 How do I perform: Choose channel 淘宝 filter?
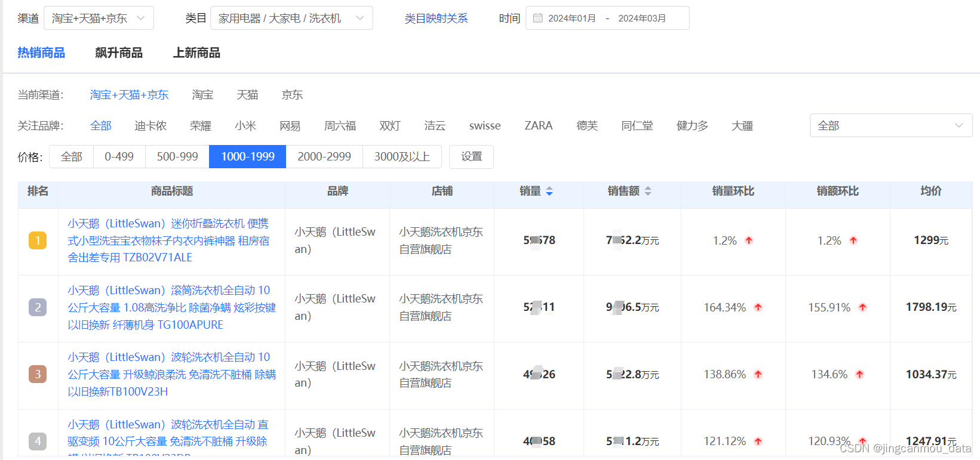pyautogui.click(x=202, y=95)
